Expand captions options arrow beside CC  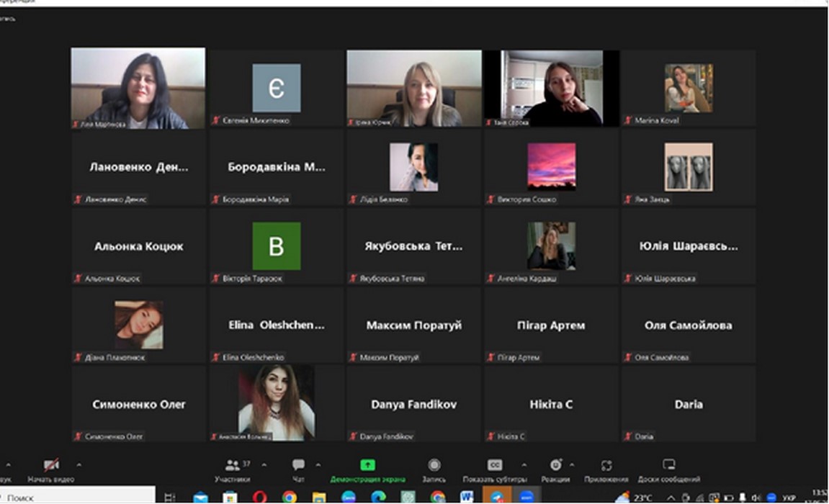point(524,464)
